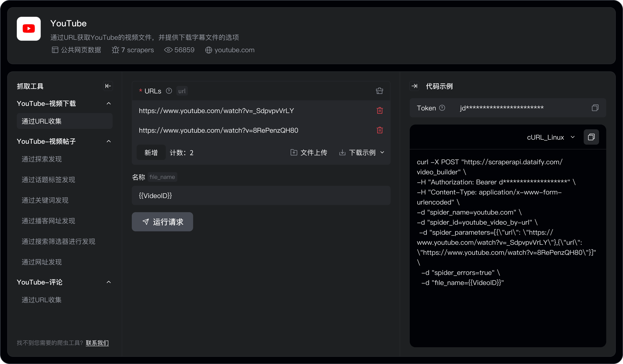Copy the cURL code example
The height and width of the screenshot is (364, 623).
591,137
